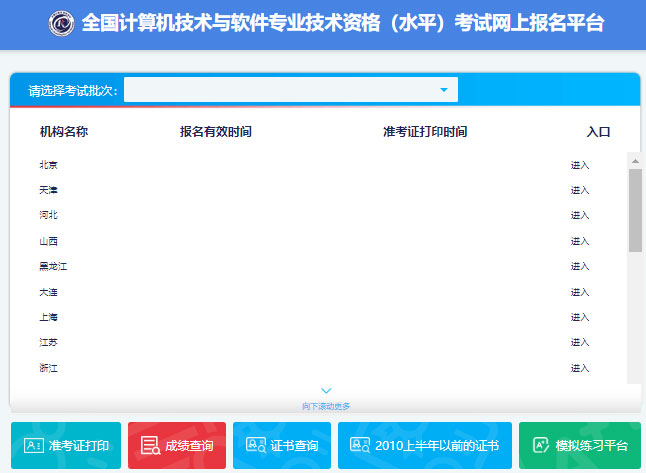This screenshot has width=646, height=473.
Task: Select the 江苏 institution row text
Action: 49,342
